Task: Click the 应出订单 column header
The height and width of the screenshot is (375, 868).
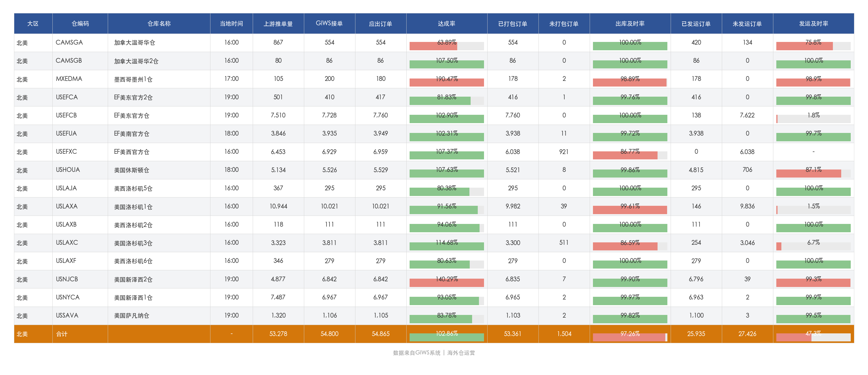Action: pyautogui.click(x=381, y=23)
